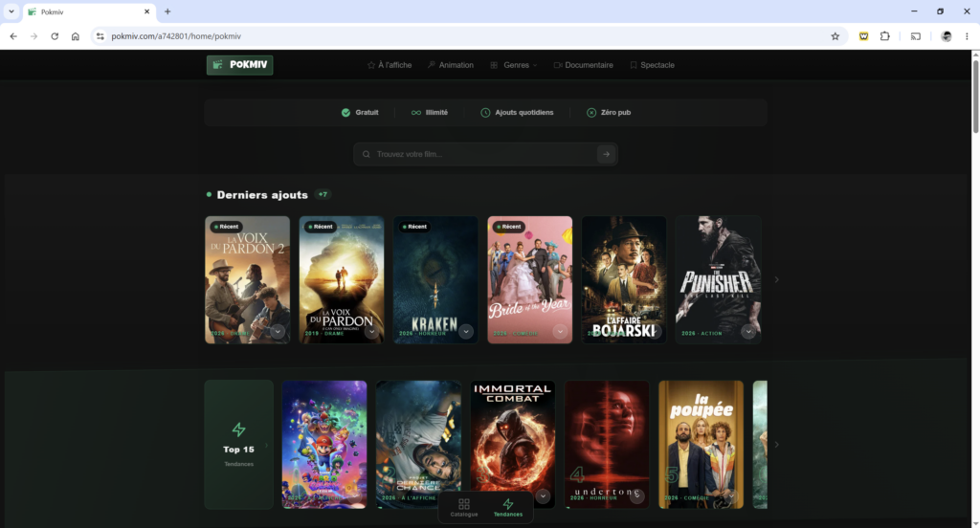This screenshot has height=528, width=980.
Task: Submit search with the arrow button
Action: (606, 154)
